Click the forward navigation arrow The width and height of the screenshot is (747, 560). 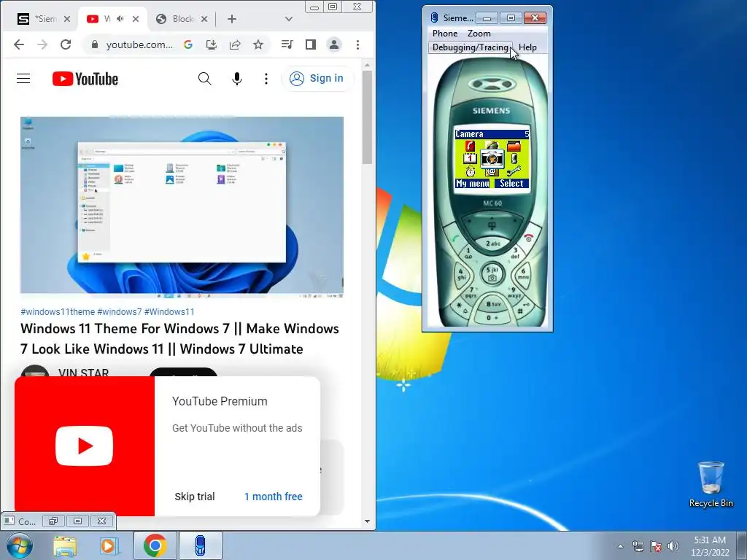pos(42,44)
